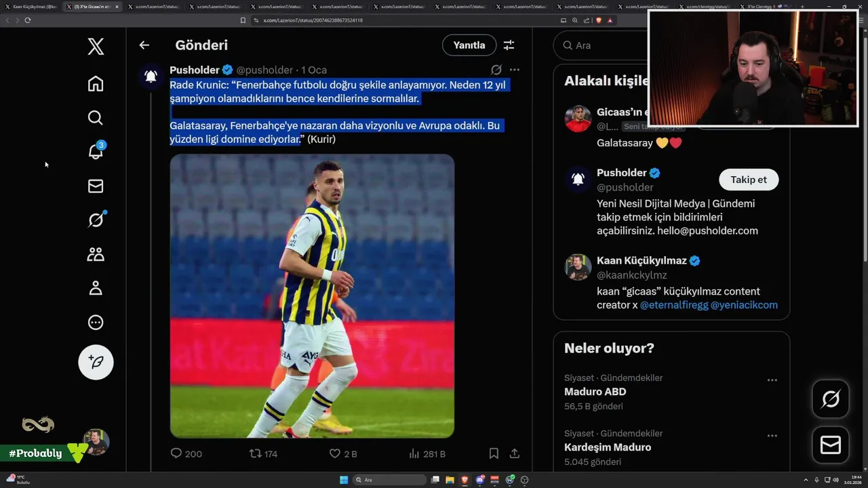Bookmark page icon in address bar
The image size is (868, 488).
(243, 20)
